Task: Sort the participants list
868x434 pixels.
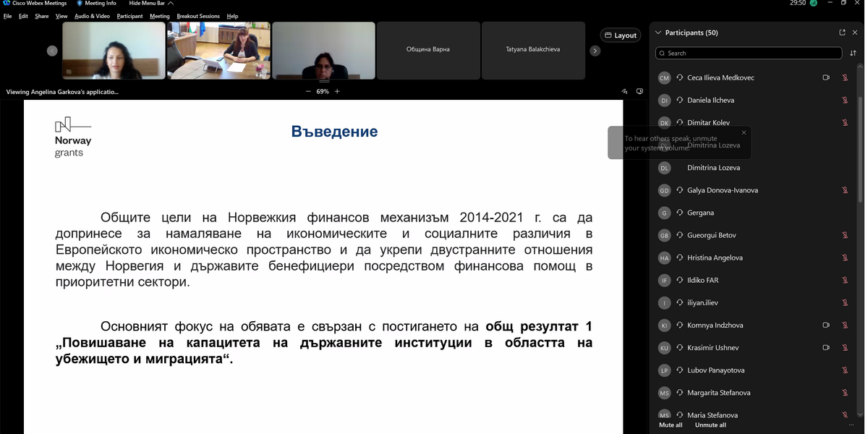Action: tap(854, 53)
